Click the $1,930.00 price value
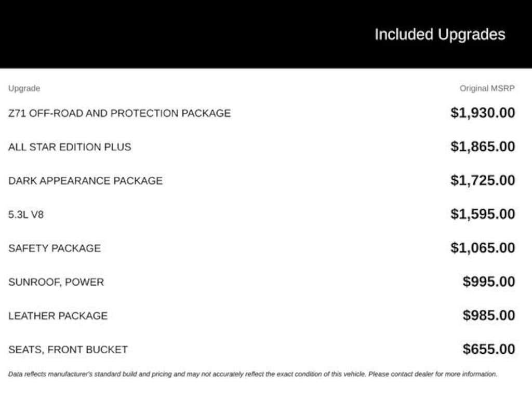The height and width of the screenshot is (399, 532). [483, 113]
